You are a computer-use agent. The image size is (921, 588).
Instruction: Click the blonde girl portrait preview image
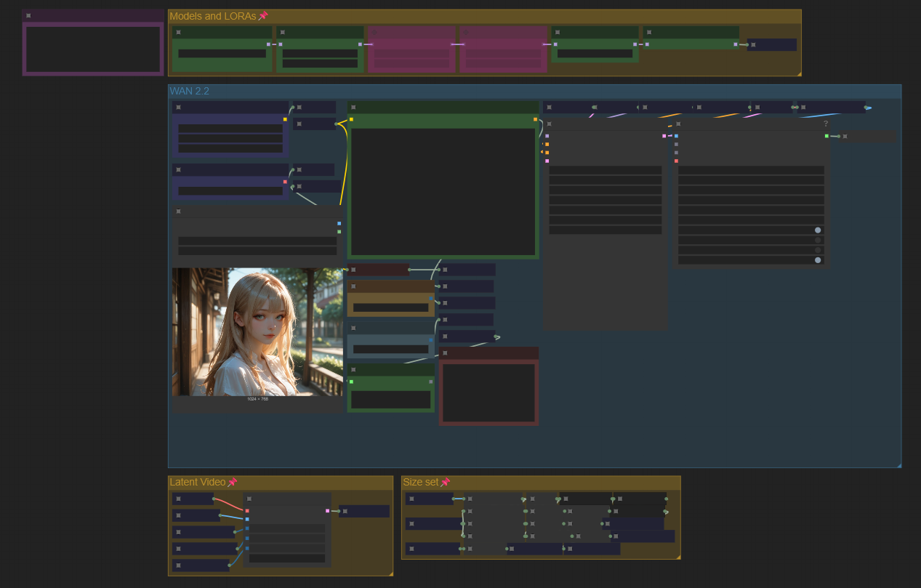coord(257,331)
